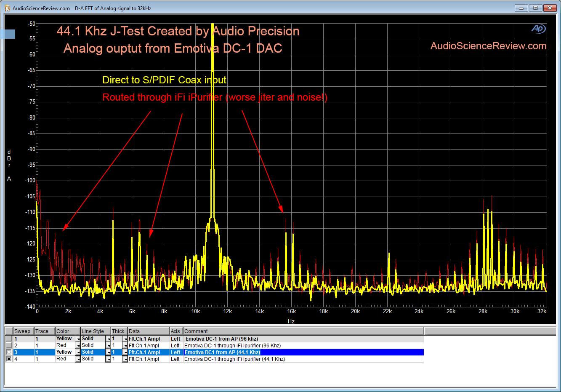Open Color dropdown for sweep 2
Screen dimensions: 561x392
tap(78, 346)
